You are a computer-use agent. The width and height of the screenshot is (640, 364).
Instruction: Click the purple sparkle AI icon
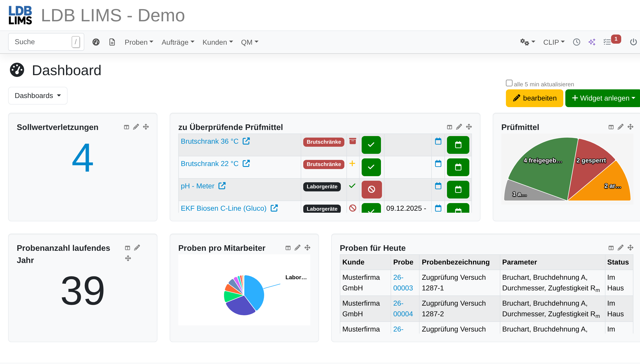point(592,42)
